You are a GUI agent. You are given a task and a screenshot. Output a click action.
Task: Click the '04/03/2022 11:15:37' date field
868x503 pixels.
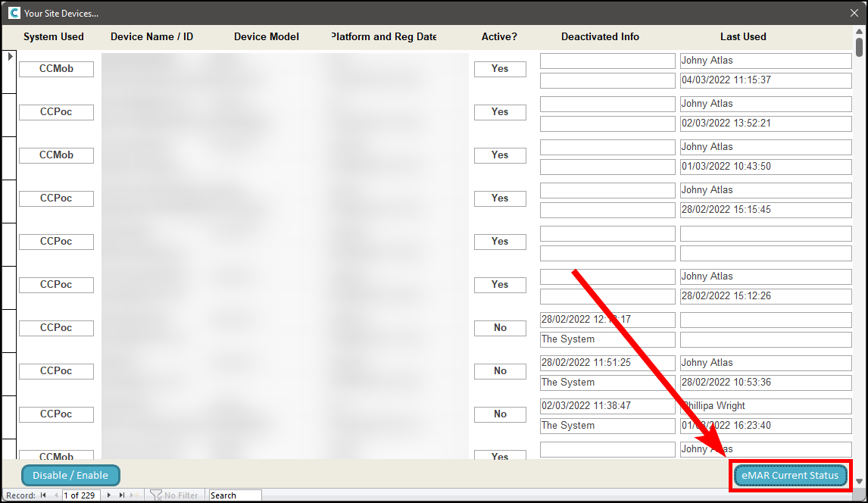pos(765,80)
